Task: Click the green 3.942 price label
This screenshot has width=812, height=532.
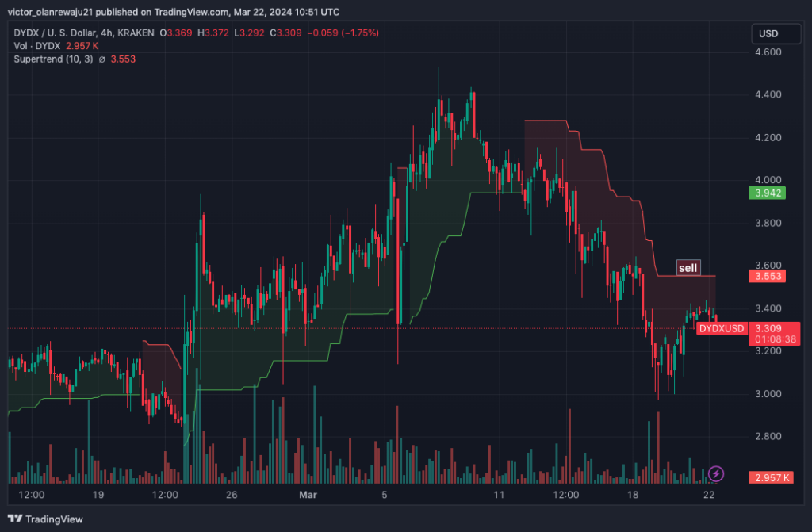Action: pyautogui.click(x=768, y=193)
